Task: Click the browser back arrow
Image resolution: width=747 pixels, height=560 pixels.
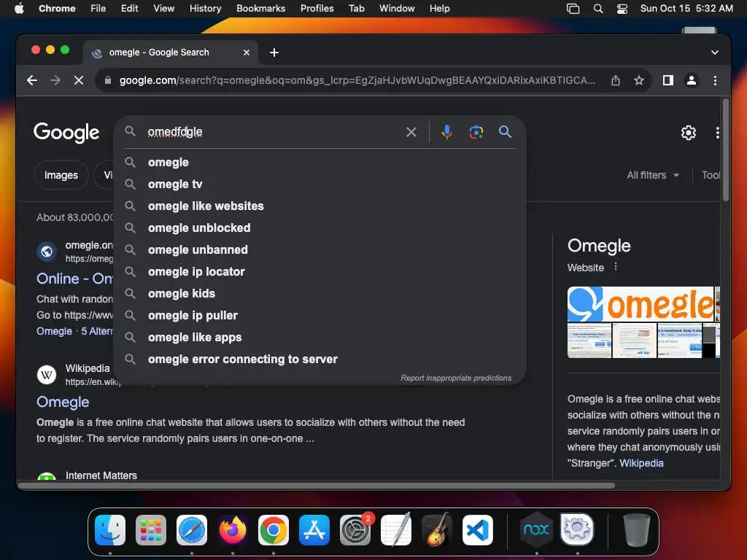Action: [32, 80]
